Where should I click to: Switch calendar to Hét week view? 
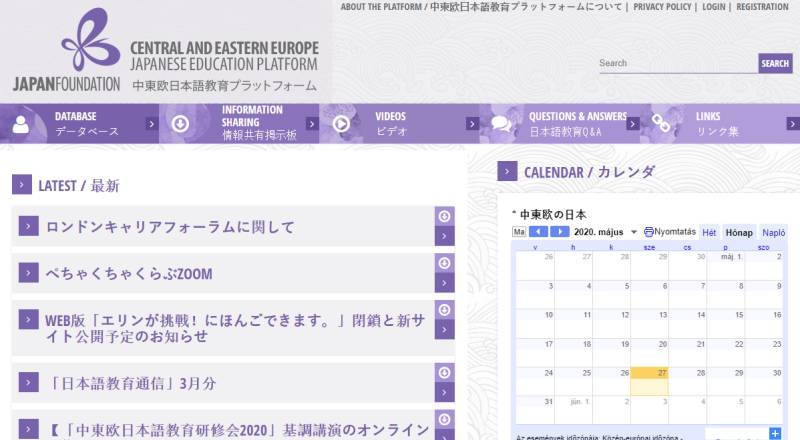pyautogui.click(x=709, y=232)
